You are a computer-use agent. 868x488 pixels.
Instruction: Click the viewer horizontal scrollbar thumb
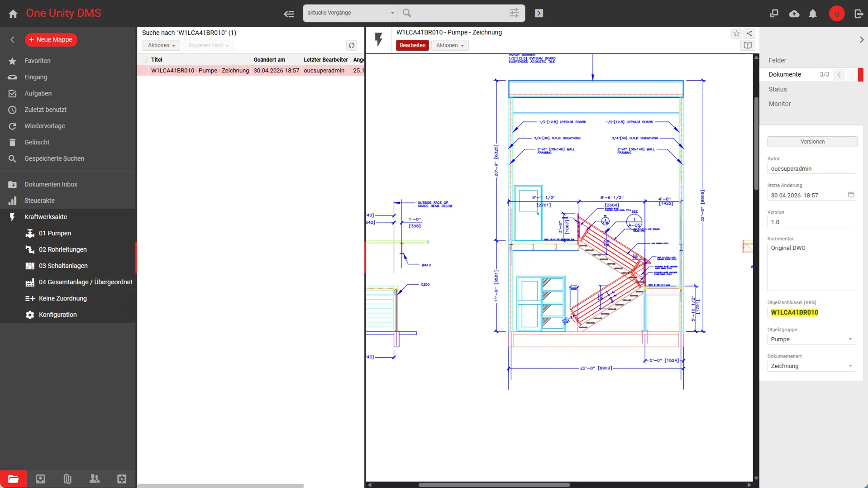(x=494, y=485)
